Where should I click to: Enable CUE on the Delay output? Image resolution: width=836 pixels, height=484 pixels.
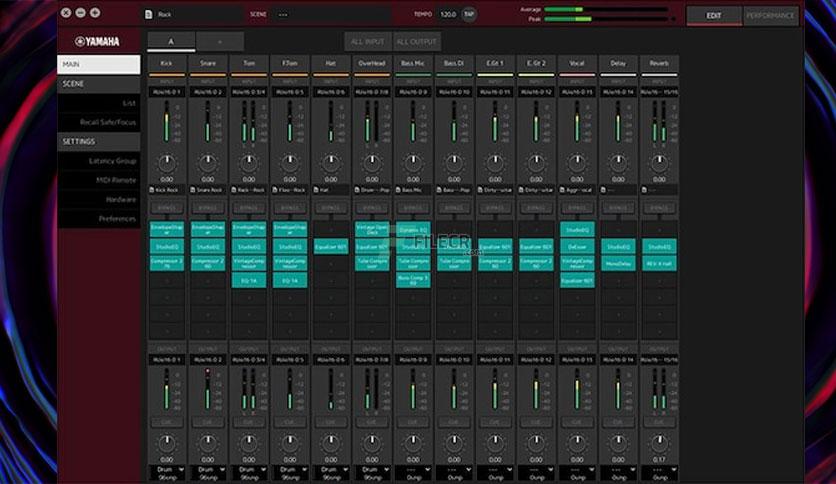(618, 422)
